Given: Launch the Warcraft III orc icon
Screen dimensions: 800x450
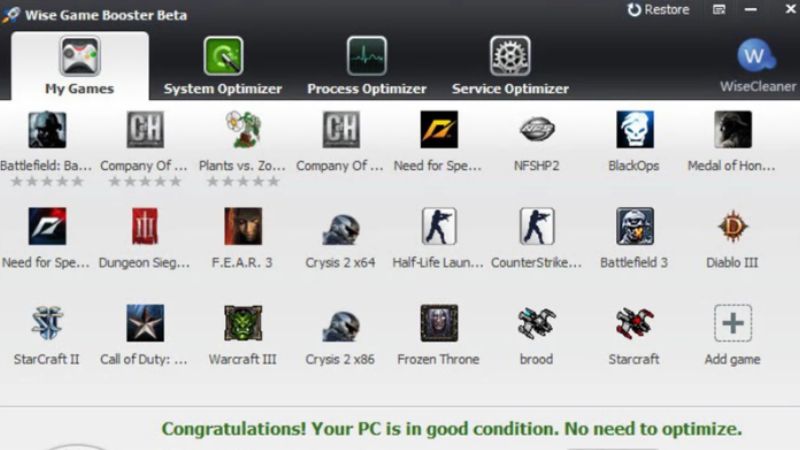Looking at the screenshot, I should [x=243, y=323].
